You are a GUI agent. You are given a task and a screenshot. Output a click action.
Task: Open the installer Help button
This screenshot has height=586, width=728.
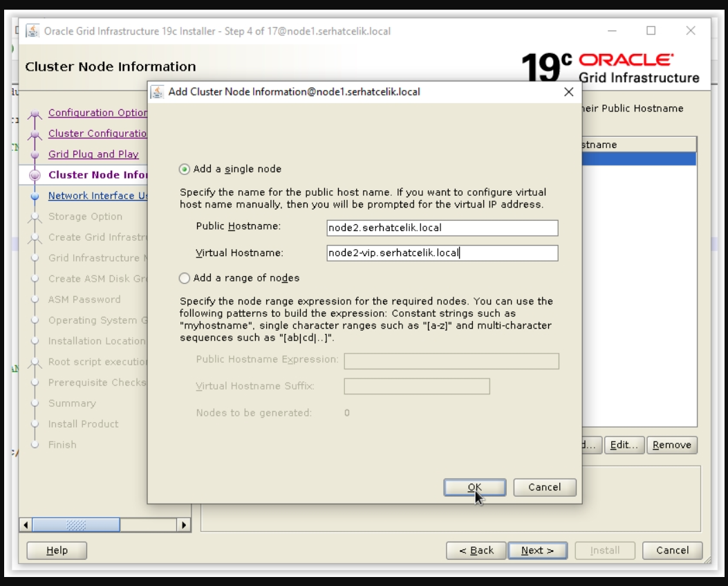(57, 550)
